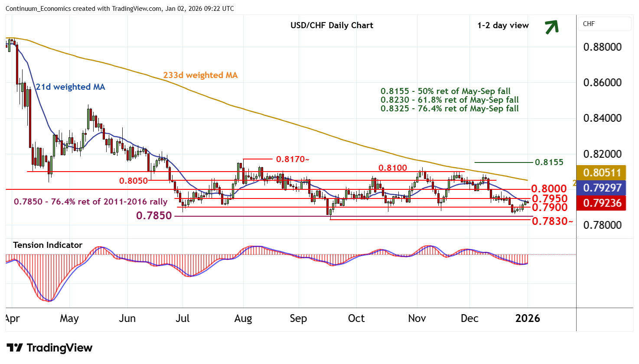Click the 2026 marker on time axis
Viewport: 639px width, 364px height.
(x=528, y=318)
